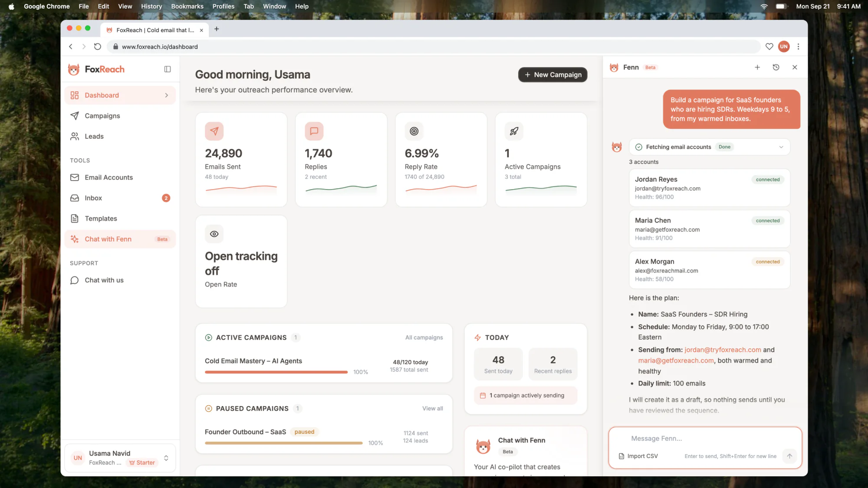Click the Active Campaigns play icon
Image resolution: width=868 pixels, height=488 pixels.
pos(208,337)
